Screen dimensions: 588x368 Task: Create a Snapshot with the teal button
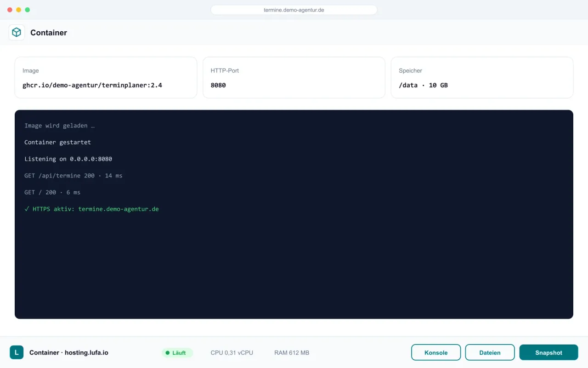pos(548,352)
